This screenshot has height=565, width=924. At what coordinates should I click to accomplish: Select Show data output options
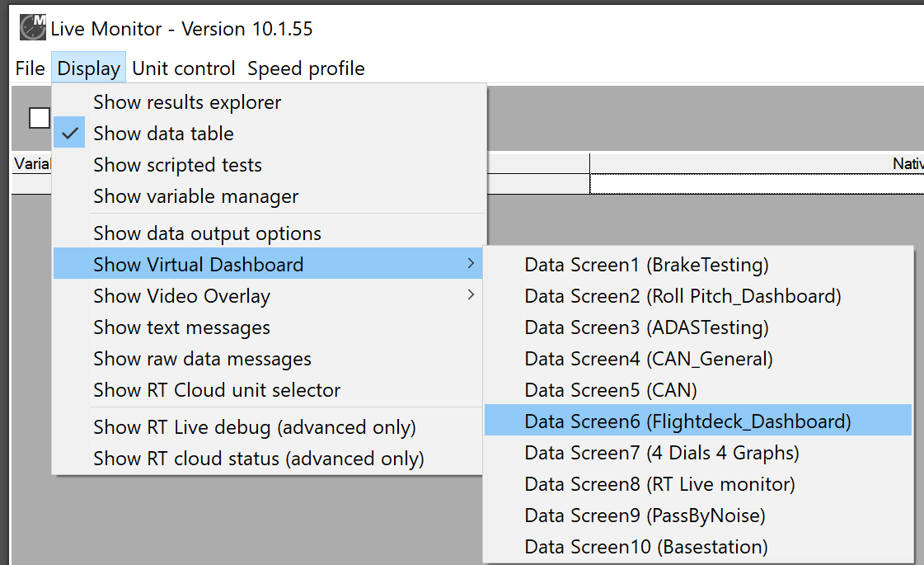click(x=207, y=233)
